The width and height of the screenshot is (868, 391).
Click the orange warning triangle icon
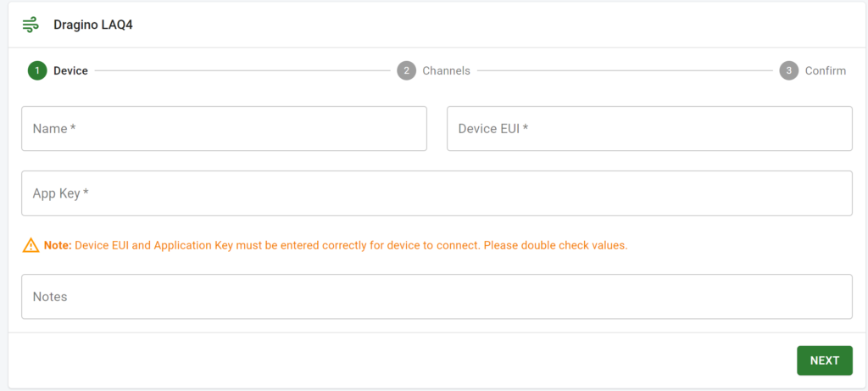[31, 245]
